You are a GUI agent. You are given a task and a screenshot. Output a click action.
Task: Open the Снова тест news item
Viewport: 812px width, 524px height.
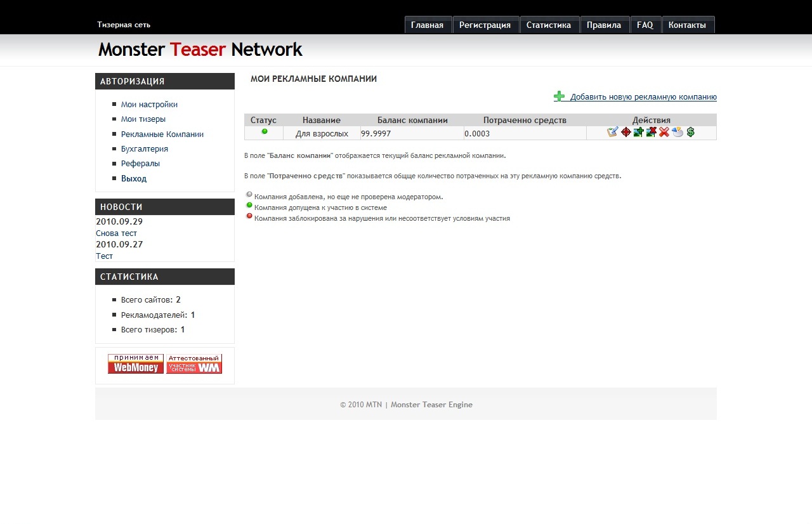tap(116, 233)
